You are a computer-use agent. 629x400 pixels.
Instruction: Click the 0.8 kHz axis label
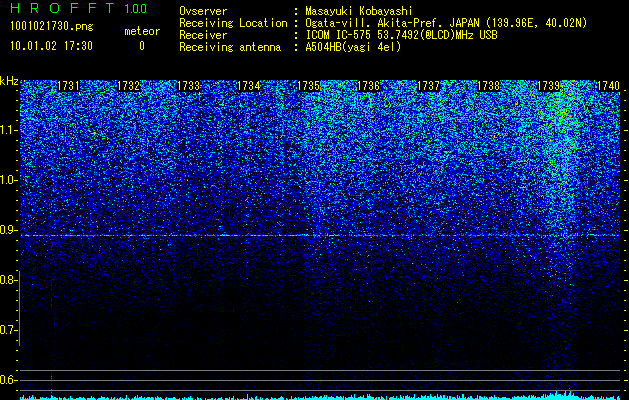(8, 280)
